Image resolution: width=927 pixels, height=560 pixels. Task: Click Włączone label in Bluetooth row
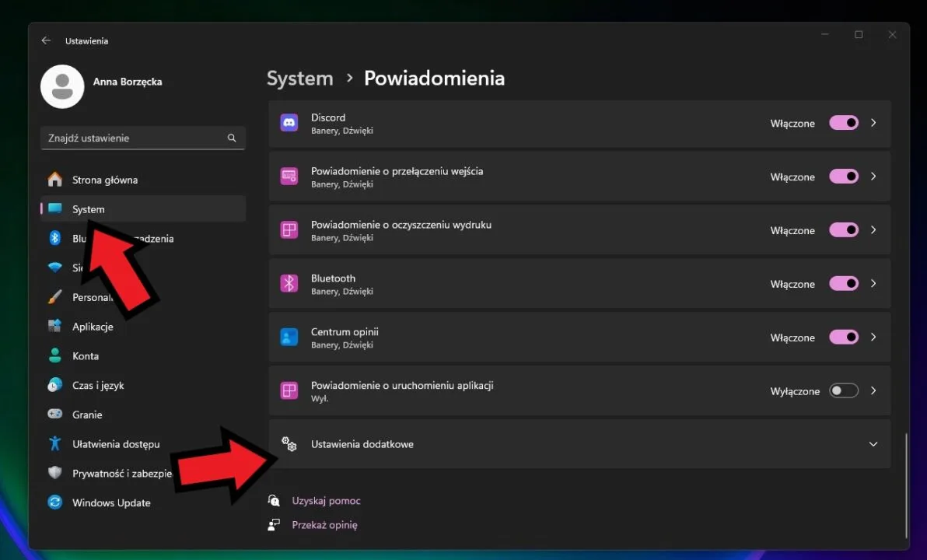pyautogui.click(x=792, y=284)
